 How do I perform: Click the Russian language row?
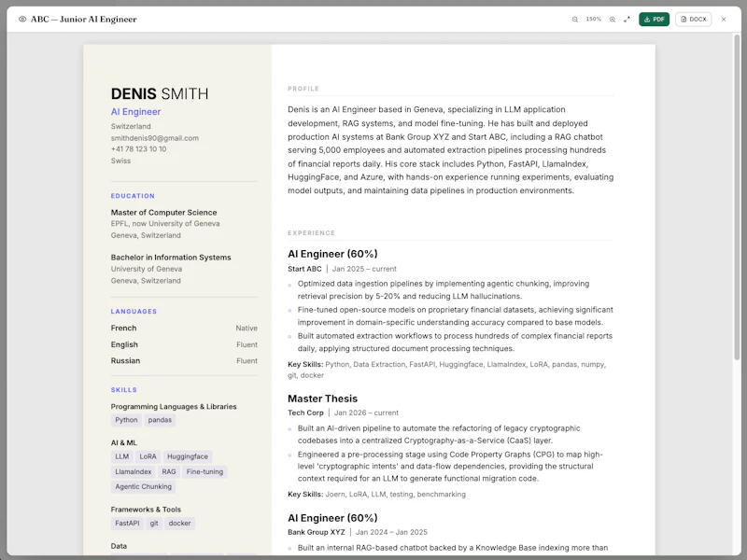(x=184, y=361)
